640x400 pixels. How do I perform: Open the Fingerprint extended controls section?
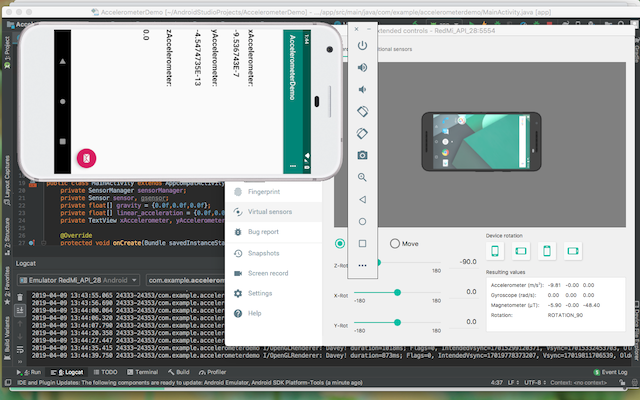[x=273, y=191]
